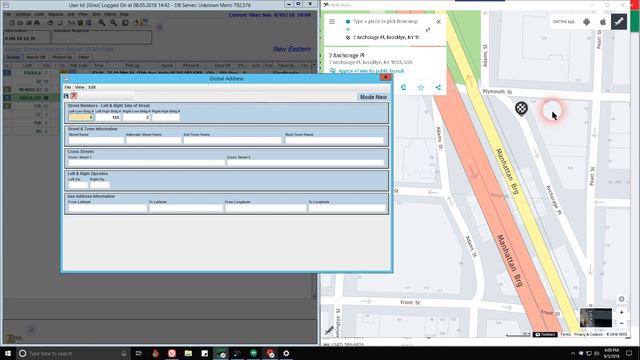The width and height of the screenshot is (640, 360).
Task: Open the Edit menu in Global Address
Action: [x=92, y=87]
